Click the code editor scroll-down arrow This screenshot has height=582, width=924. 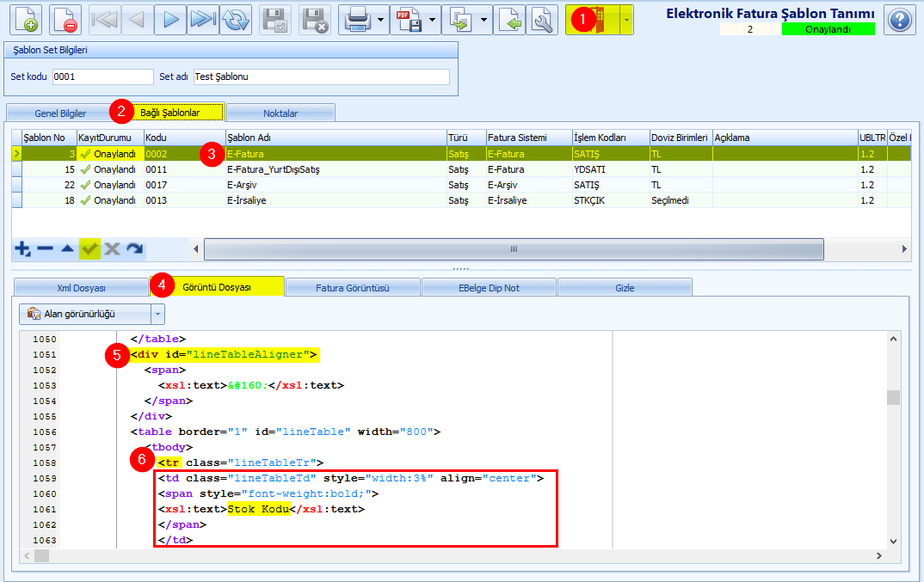coord(893,542)
